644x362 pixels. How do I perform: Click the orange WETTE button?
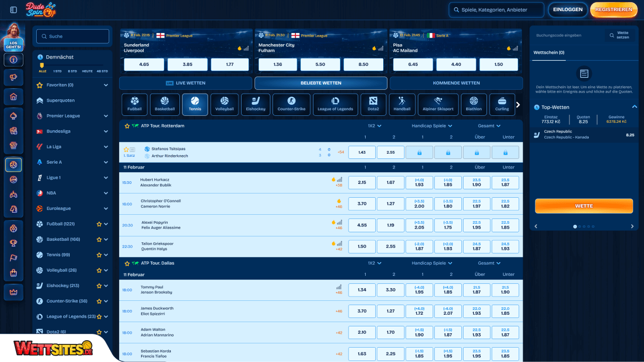(583, 206)
